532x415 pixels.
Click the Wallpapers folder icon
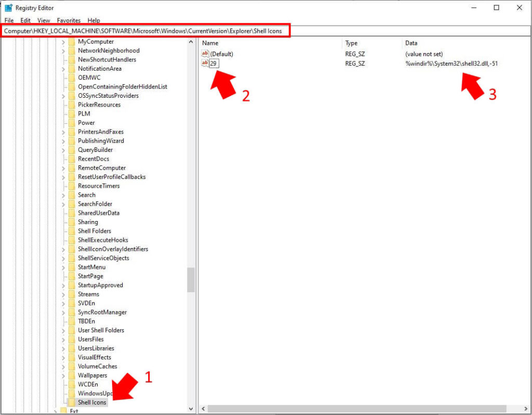pyautogui.click(x=72, y=375)
